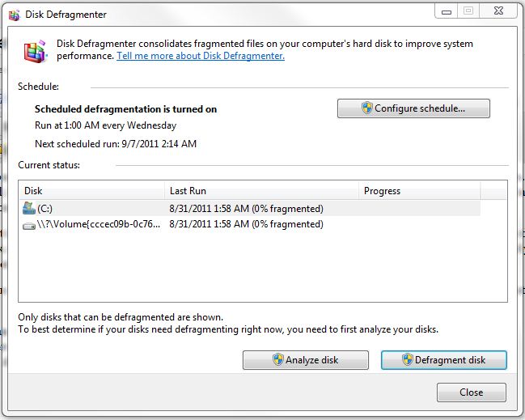Click the large Disk Defragmenter logo icon

point(35,51)
